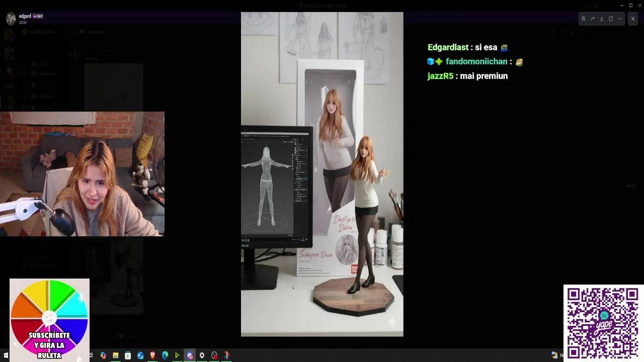Click the edgard username at top left

[x=25, y=16]
